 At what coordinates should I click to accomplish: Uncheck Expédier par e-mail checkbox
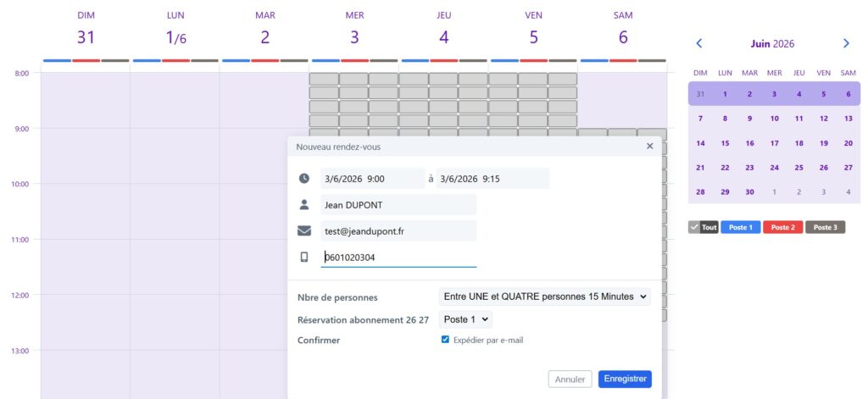pyautogui.click(x=445, y=339)
